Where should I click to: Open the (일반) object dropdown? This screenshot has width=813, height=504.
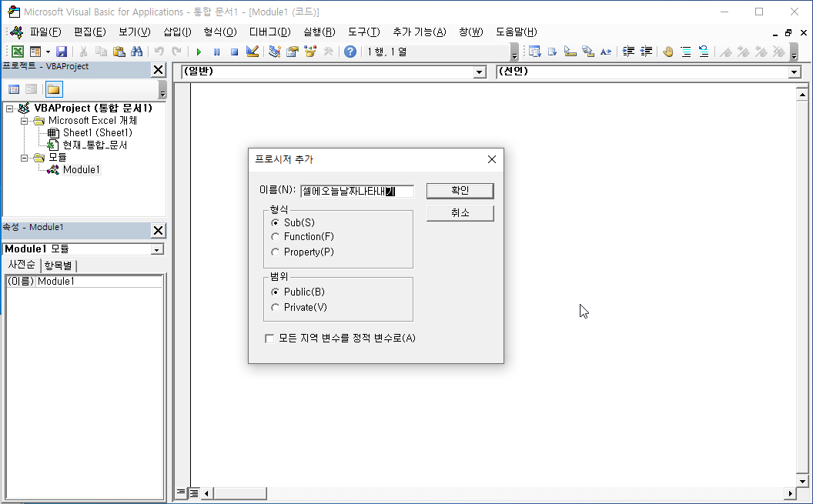coord(480,72)
